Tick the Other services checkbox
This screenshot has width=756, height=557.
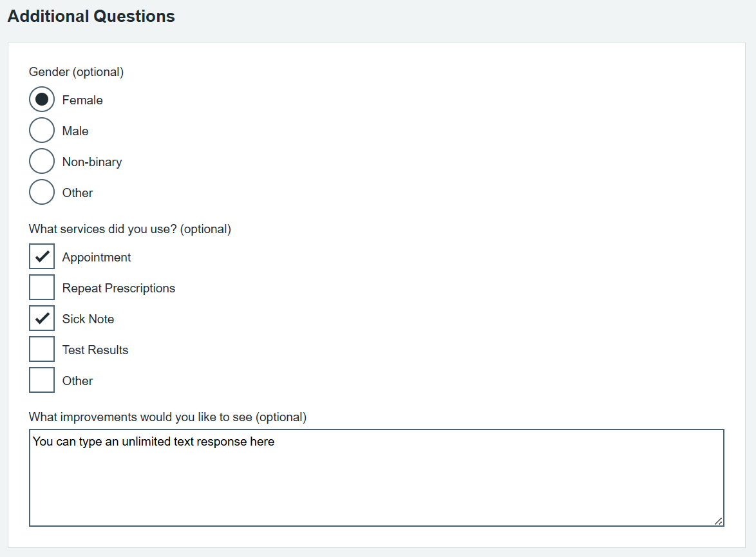click(x=42, y=381)
